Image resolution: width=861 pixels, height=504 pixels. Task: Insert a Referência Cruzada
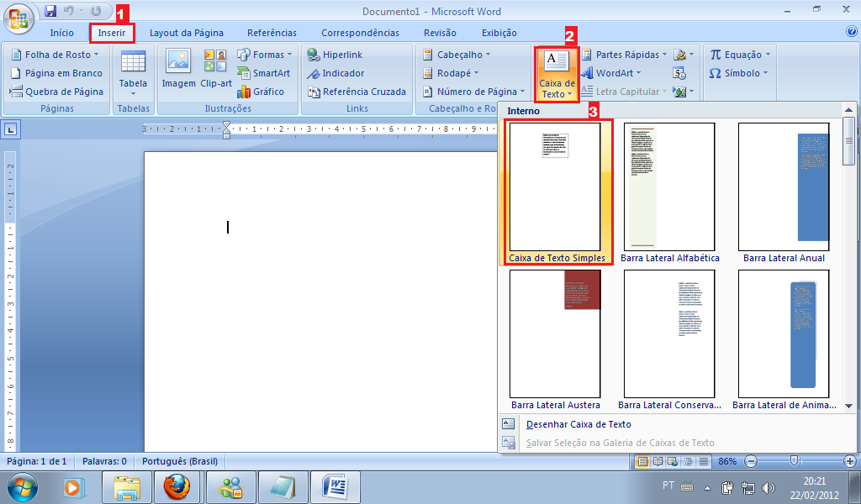(x=357, y=92)
